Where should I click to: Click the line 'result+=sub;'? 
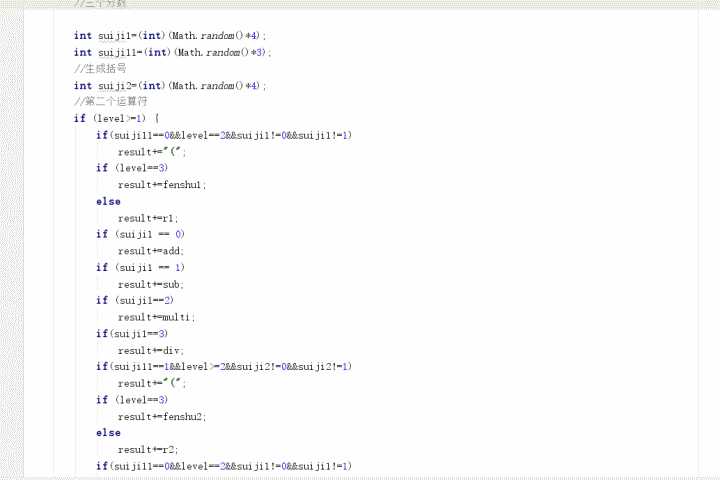point(151,284)
